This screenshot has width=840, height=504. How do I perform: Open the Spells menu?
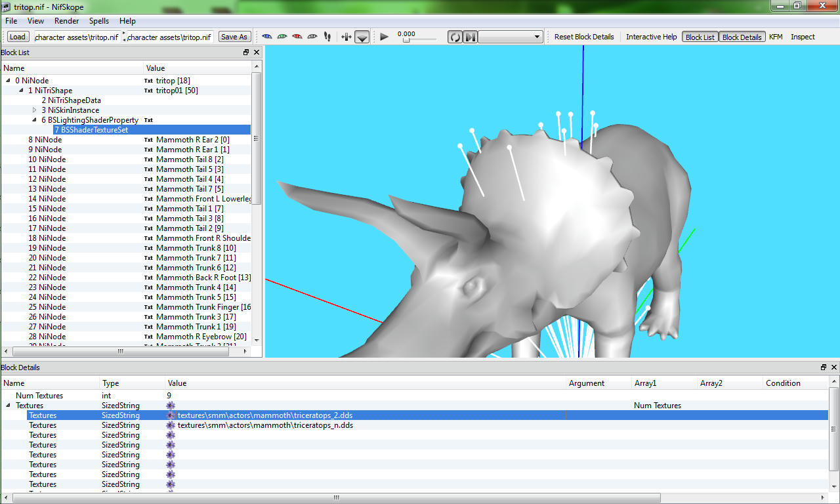[99, 21]
